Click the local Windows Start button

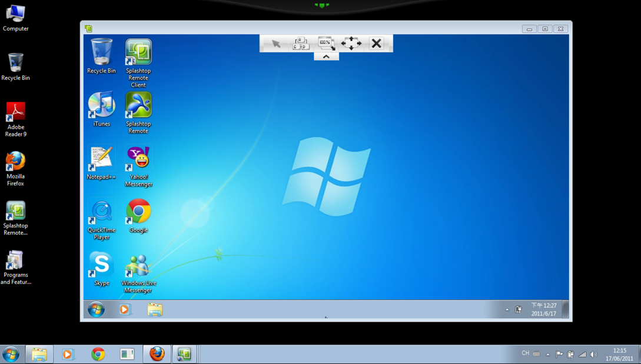[11, 354]
